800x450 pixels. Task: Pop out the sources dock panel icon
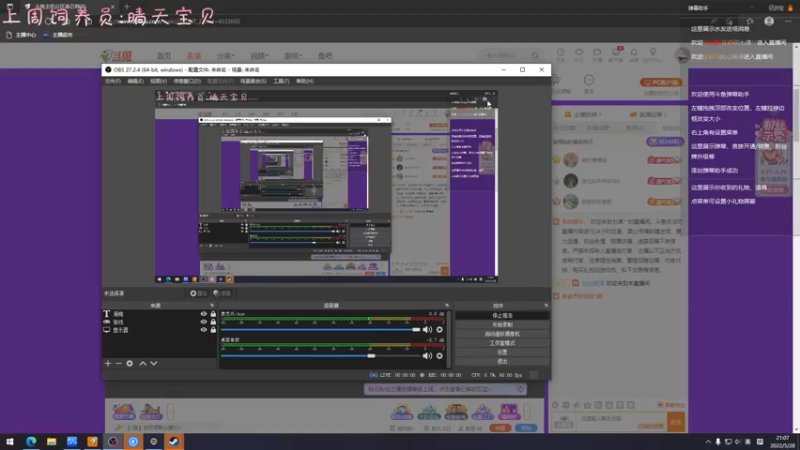tap(212, 306)
